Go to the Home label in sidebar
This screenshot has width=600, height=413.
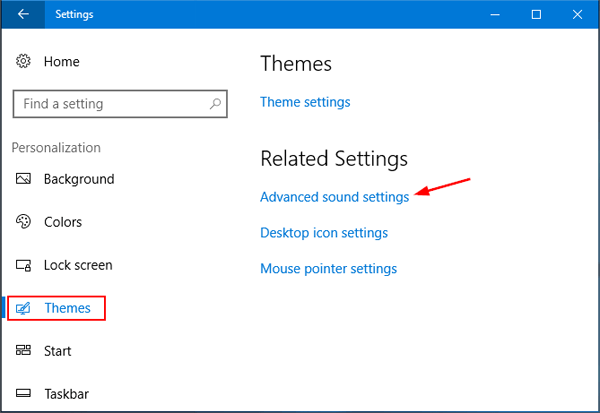pyautogui.click(x=61, y=62)
